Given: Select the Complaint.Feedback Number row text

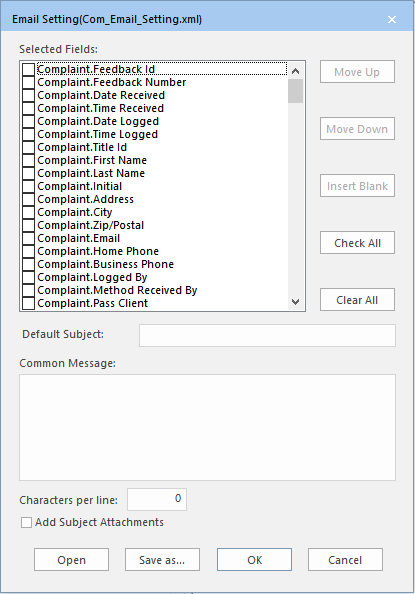Looking at the screenshot, I should tap(112, 82).
